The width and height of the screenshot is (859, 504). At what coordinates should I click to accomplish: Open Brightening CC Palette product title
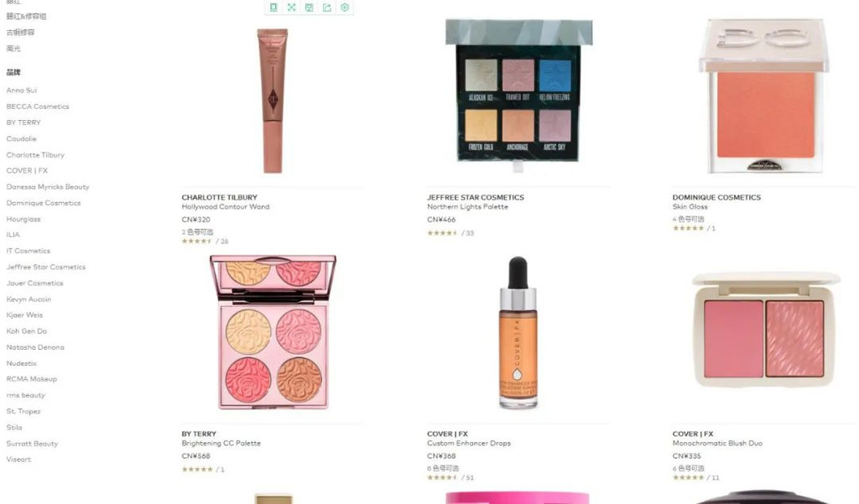[221, 443]
